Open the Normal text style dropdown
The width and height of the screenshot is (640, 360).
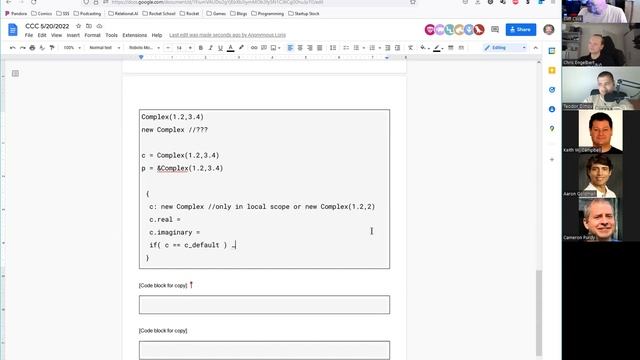pos(104,48)
